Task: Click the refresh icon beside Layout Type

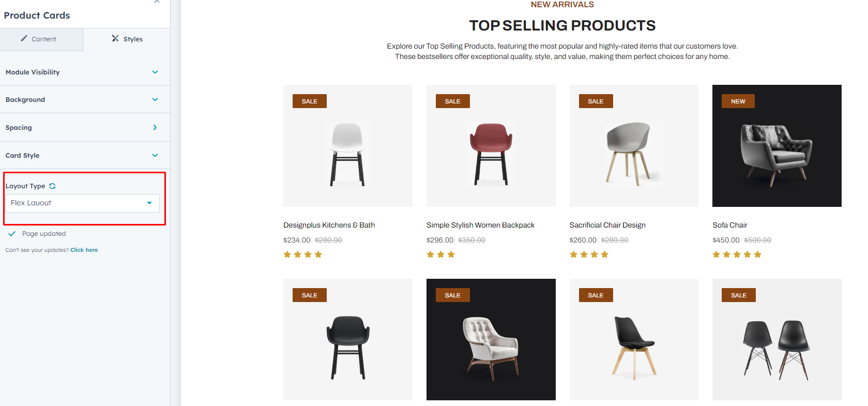Action: point(52,186)
